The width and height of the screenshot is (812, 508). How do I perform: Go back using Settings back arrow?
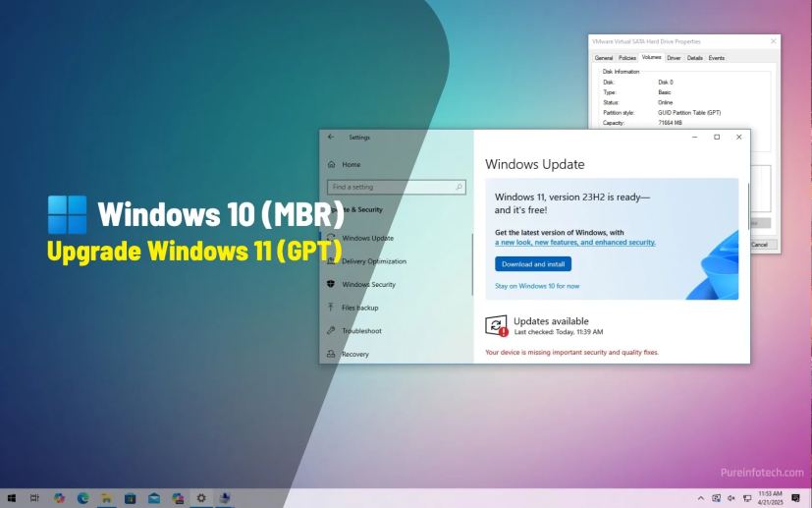coord(331,137)
